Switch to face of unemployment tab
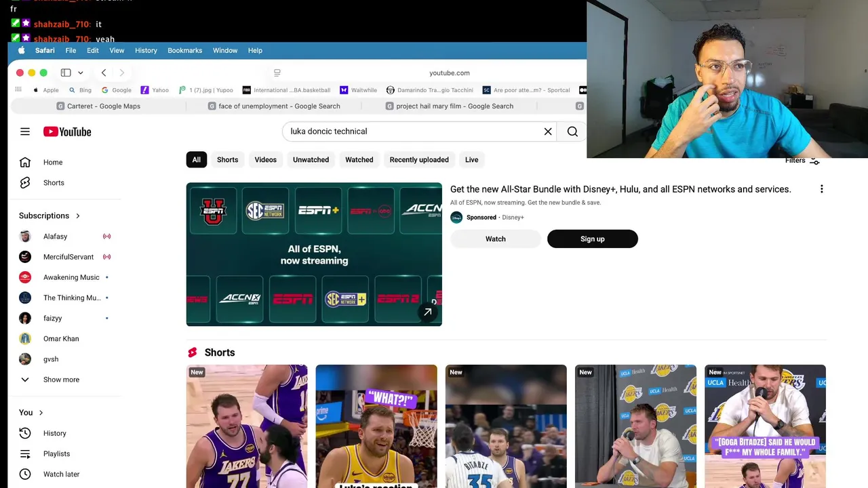The height and width of the screenshot is (488, 868). point(274,106)
